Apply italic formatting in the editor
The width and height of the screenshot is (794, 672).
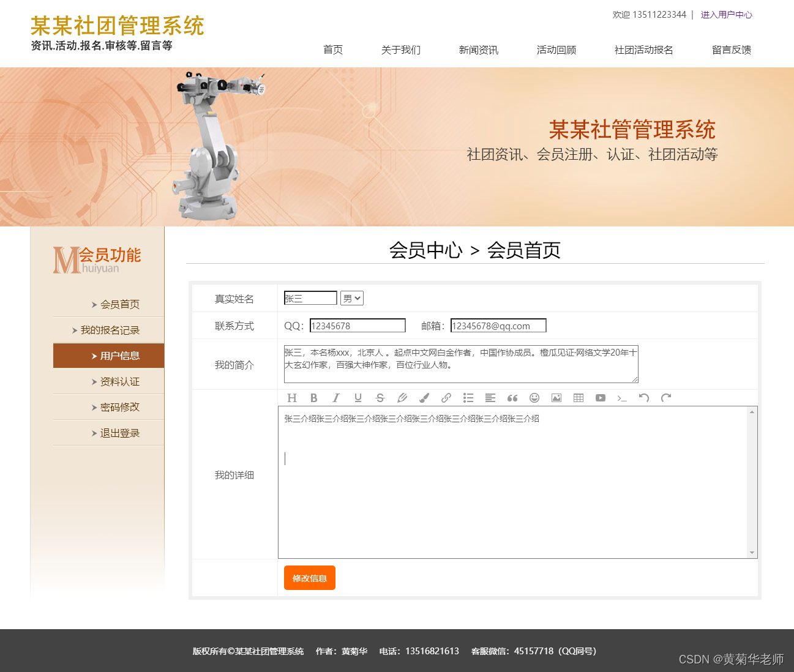[336, 398]
